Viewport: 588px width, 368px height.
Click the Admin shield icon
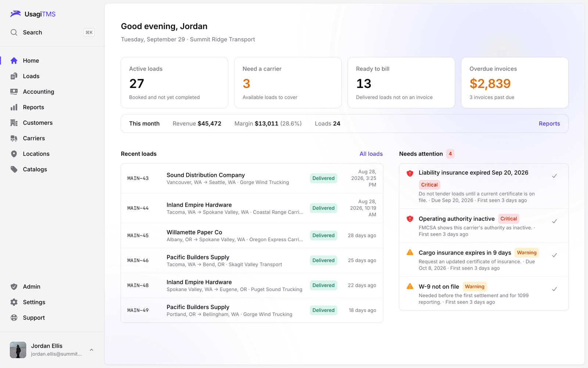[14, 287]
